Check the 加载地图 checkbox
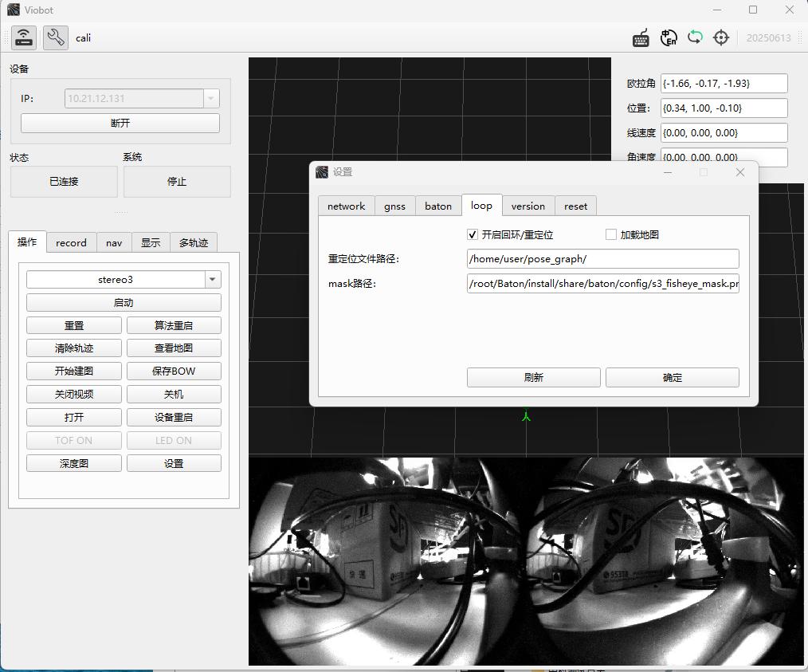This screenshot has height=672, width=808. tap(610, 235)
